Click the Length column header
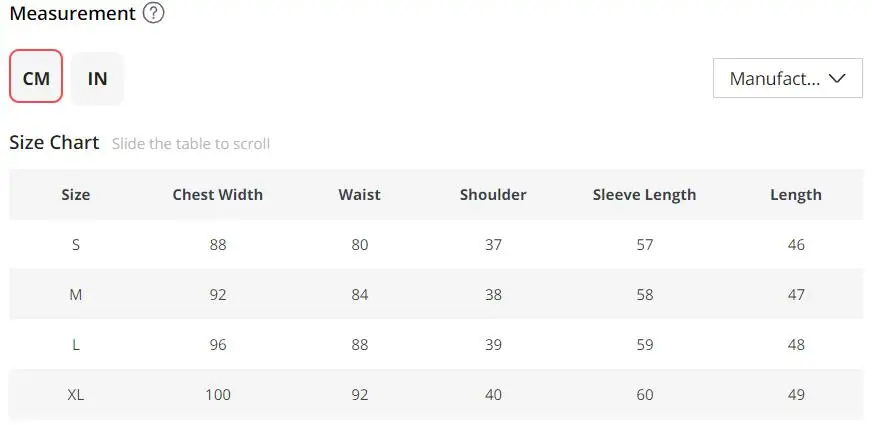This screenshot has width=872, height=425. pyautogui.click(x=796, y=195)
